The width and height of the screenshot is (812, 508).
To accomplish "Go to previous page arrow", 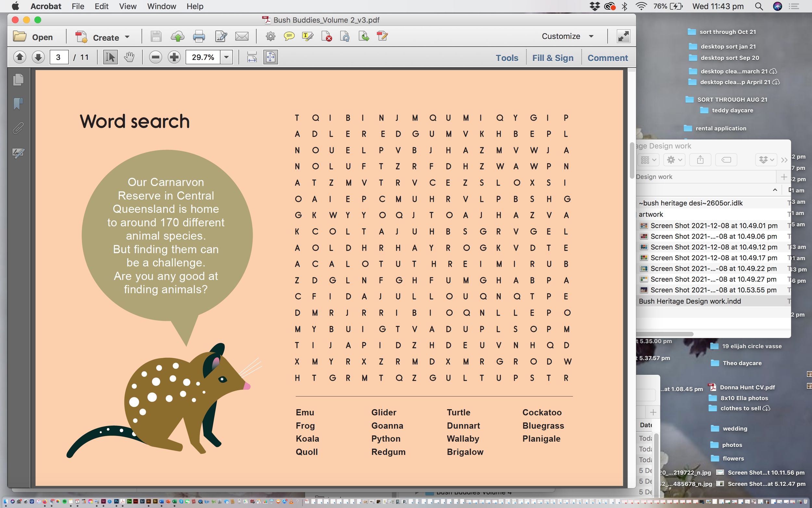I will click(20, 57).
